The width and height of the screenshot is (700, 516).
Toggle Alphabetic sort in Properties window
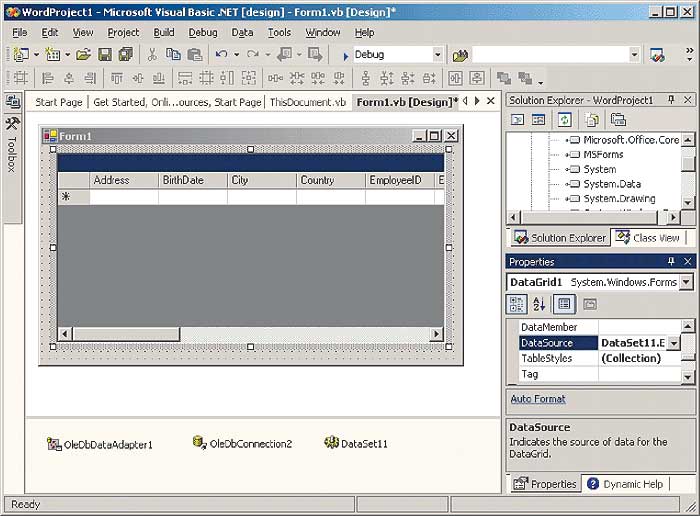pyautogui.click(x=539, y=304)
